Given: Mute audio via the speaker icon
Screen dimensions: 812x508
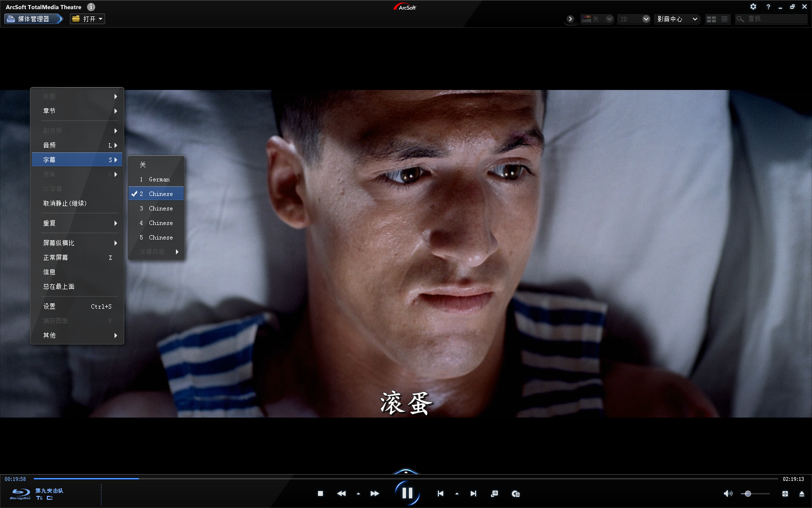Looking at the screenshot, I should [x=727, y=493].
